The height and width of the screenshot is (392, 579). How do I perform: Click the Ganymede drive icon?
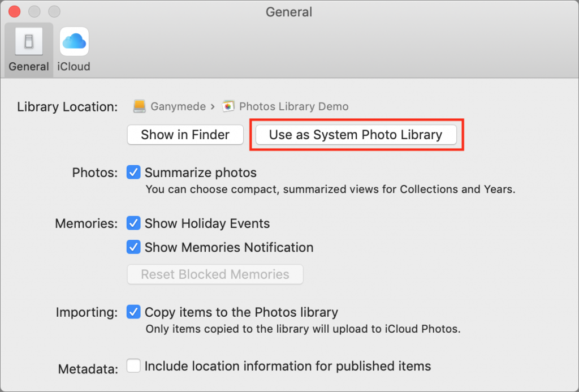[x=139, y=106]
